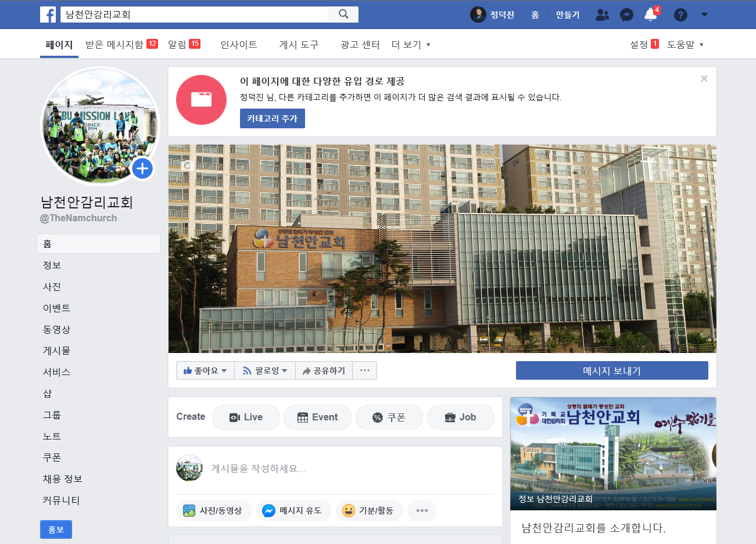The width and height of the screenshot is (756, 544).
Task: Select 이벤트 in the left sidebar
Action: click(x=56, y=308)
